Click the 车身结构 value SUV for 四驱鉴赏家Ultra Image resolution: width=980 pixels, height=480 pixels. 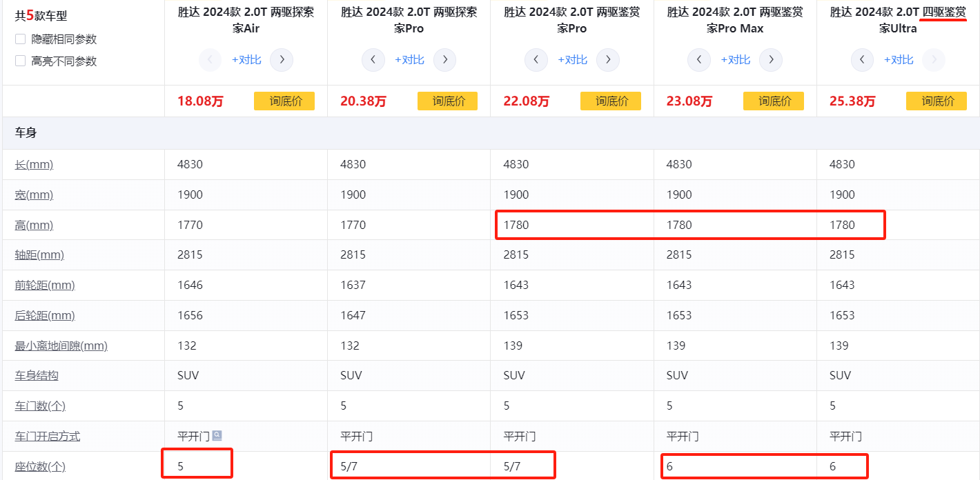coord(840,376)
